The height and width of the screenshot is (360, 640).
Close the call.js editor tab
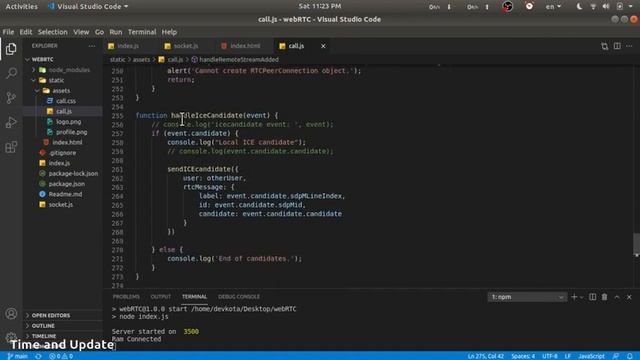[323, 46]
